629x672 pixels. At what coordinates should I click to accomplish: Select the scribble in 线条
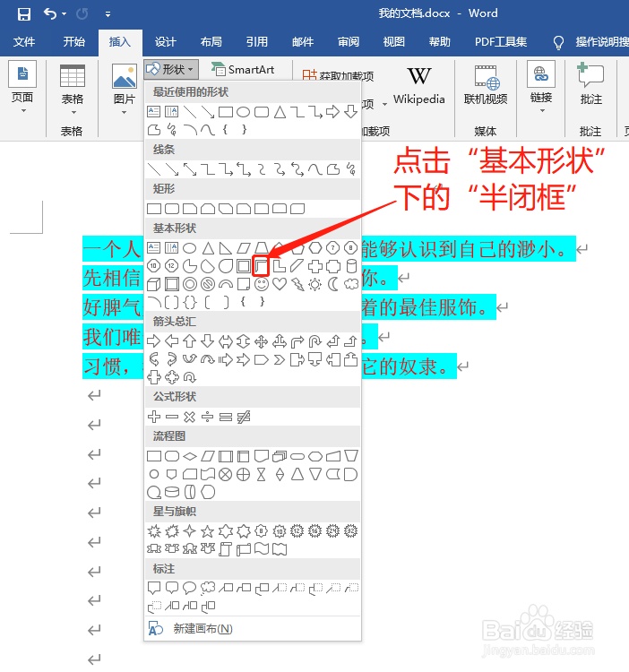click(x=351, y=169)
